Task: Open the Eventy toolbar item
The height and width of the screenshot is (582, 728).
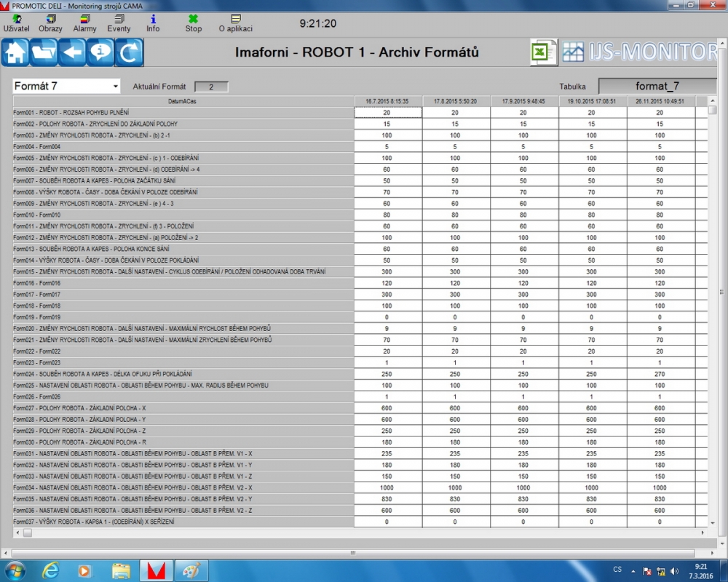Action: pos(119,23)
